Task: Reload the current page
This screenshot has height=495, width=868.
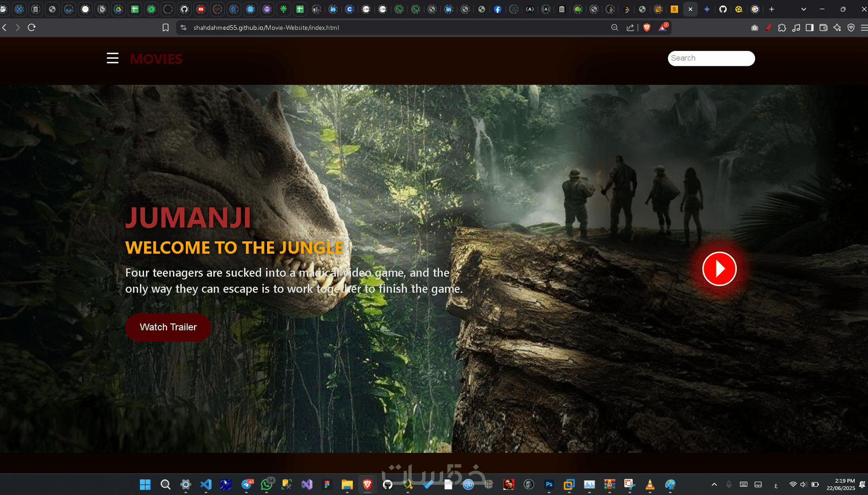Action: tap(32, 28)
